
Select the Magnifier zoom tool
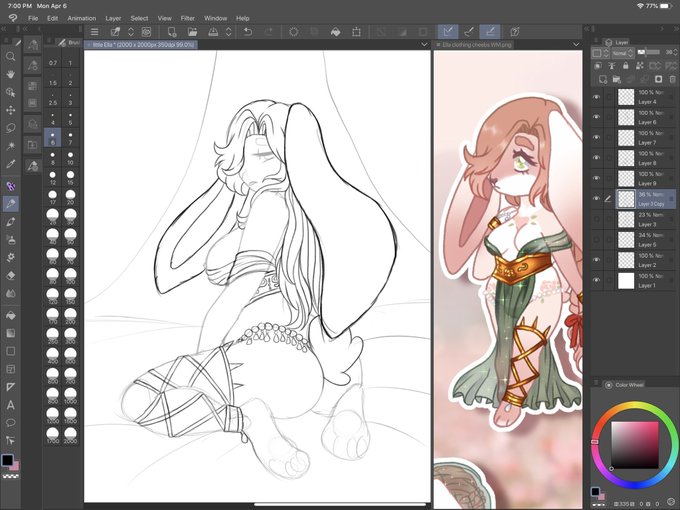click(x=10, y=56)
